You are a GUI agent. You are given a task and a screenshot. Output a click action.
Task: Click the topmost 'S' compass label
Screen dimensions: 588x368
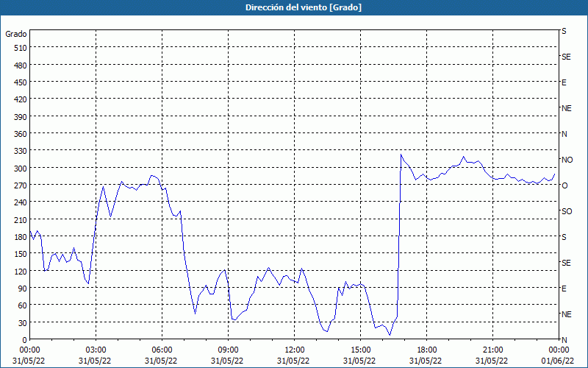coord(564,31)
